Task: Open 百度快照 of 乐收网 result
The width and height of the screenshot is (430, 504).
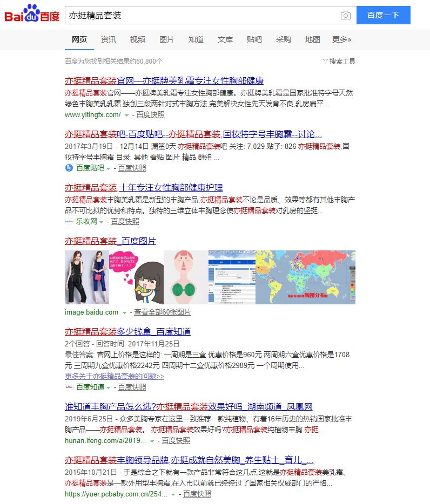Action: (x=125, y=221)
